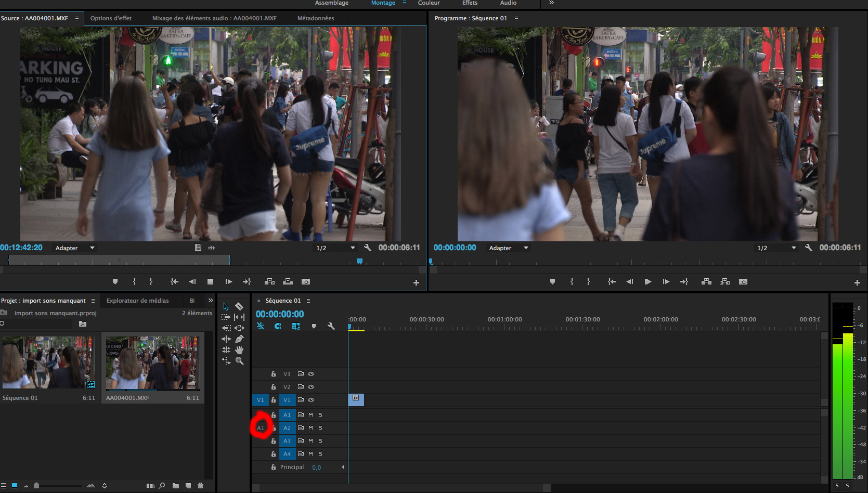Play the sequence in Program monitor
Viewport: 868px width, 493px height.
pyautogui.click(x=647, y=282)
